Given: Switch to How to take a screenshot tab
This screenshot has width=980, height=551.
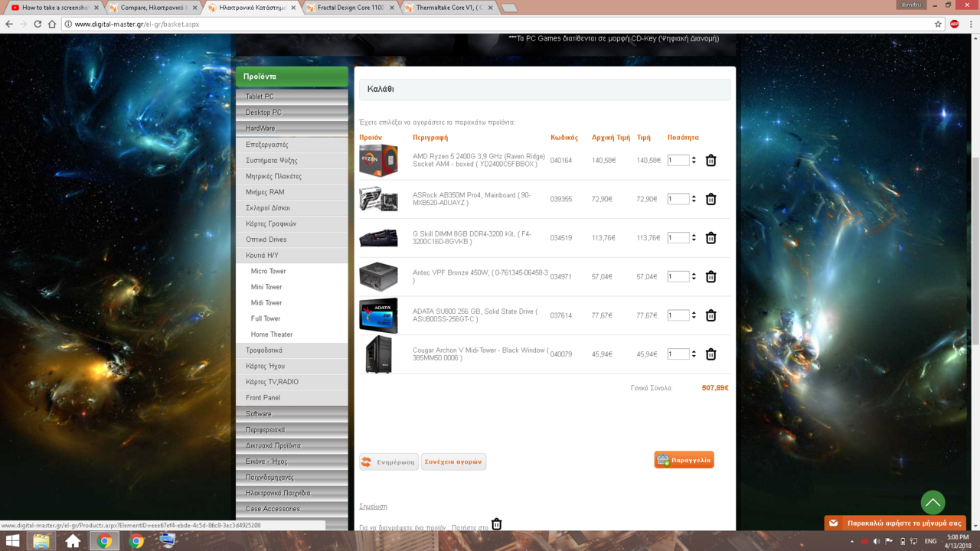Looking at the screenshot, I should [55, 8].
